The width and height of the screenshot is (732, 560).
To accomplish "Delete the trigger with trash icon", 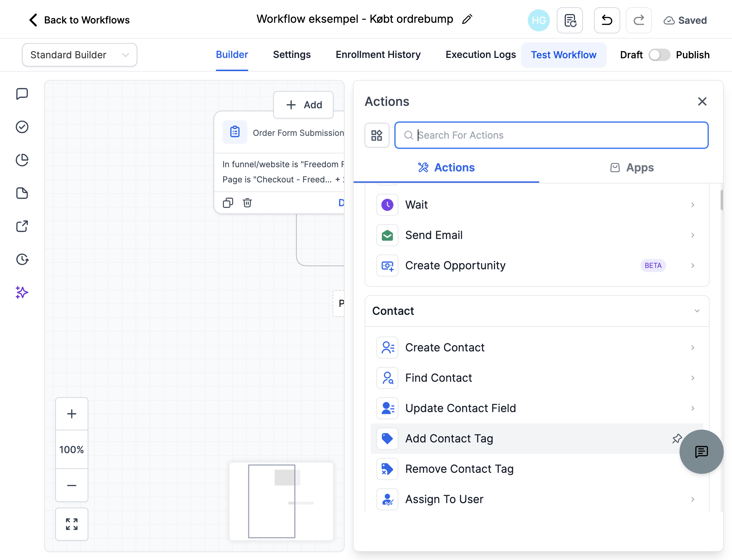I will click(247, 203).
